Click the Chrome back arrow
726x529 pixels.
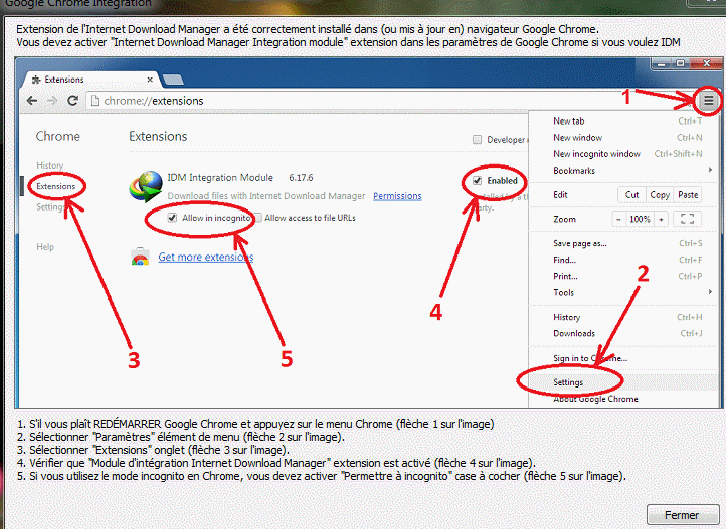(x=31, y=100)
